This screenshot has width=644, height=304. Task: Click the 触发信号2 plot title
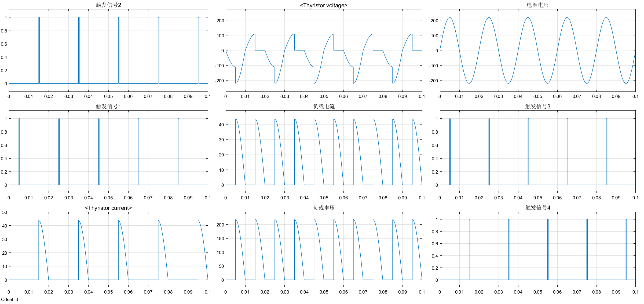coord(108,5)
